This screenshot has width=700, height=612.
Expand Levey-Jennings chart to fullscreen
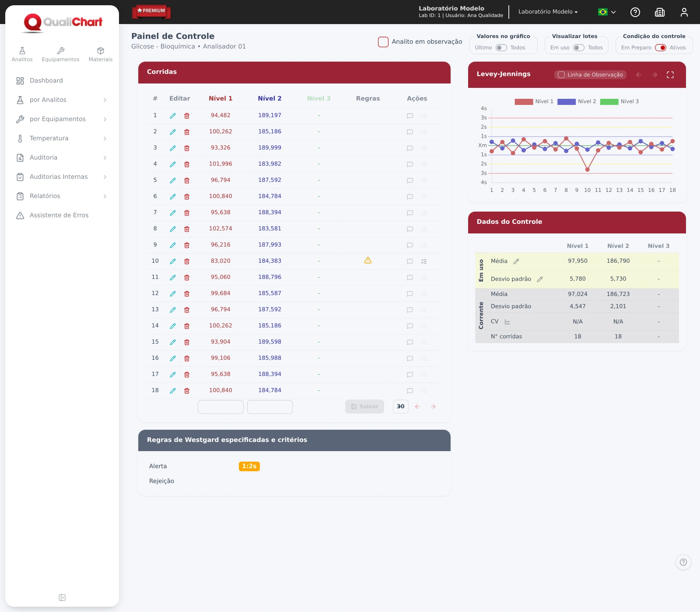click(x=670, y=75)
